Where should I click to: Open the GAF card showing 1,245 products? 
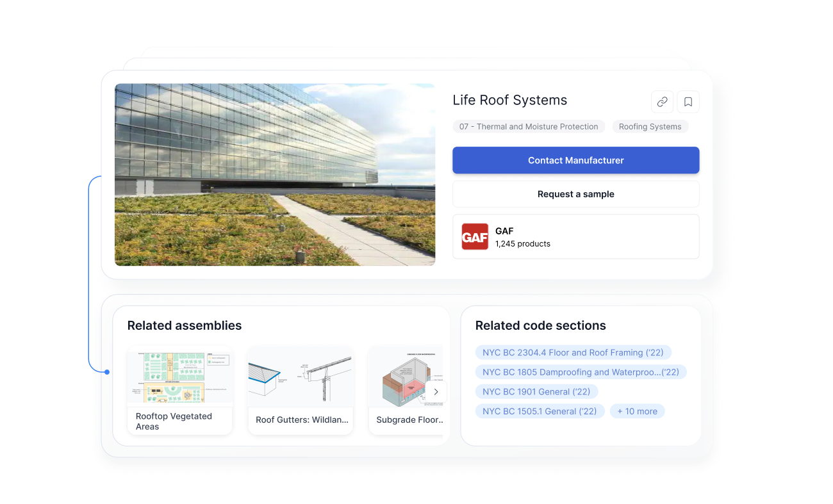[x=575, y=236]
